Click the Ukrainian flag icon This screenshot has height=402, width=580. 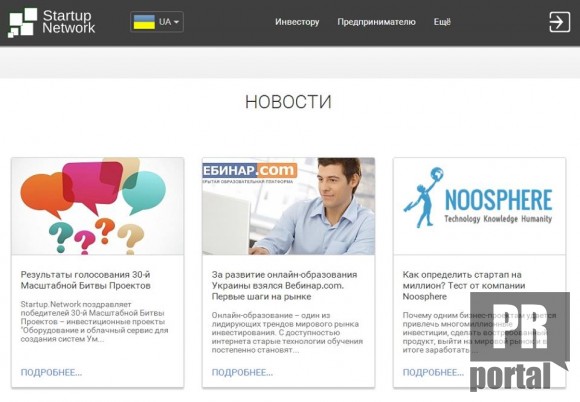(144, 22)
